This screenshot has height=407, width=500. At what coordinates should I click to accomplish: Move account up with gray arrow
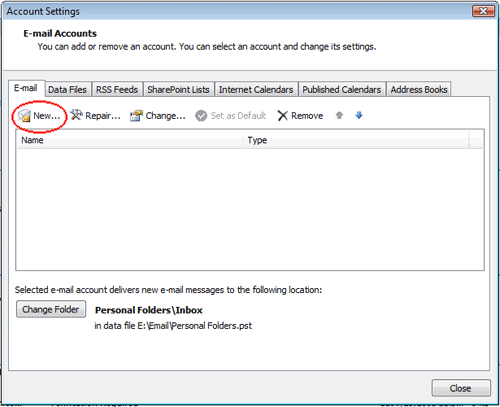pyautogui.click(x=339, y=115)
